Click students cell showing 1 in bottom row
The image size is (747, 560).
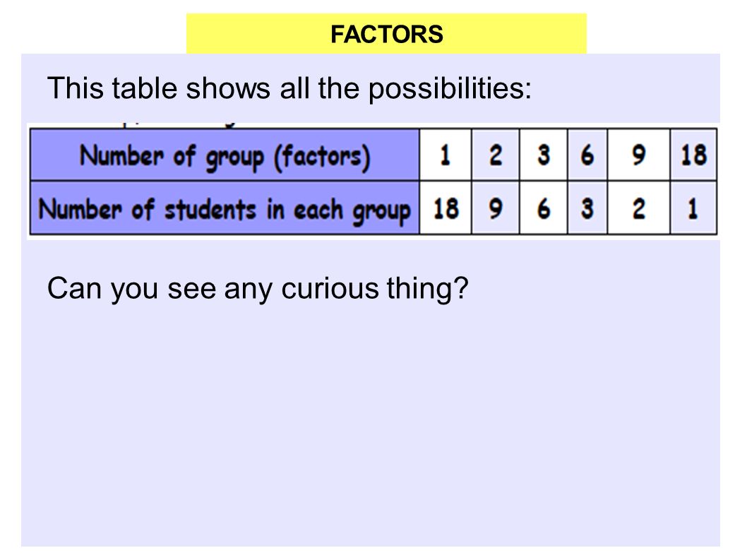(x=693, y=208)
